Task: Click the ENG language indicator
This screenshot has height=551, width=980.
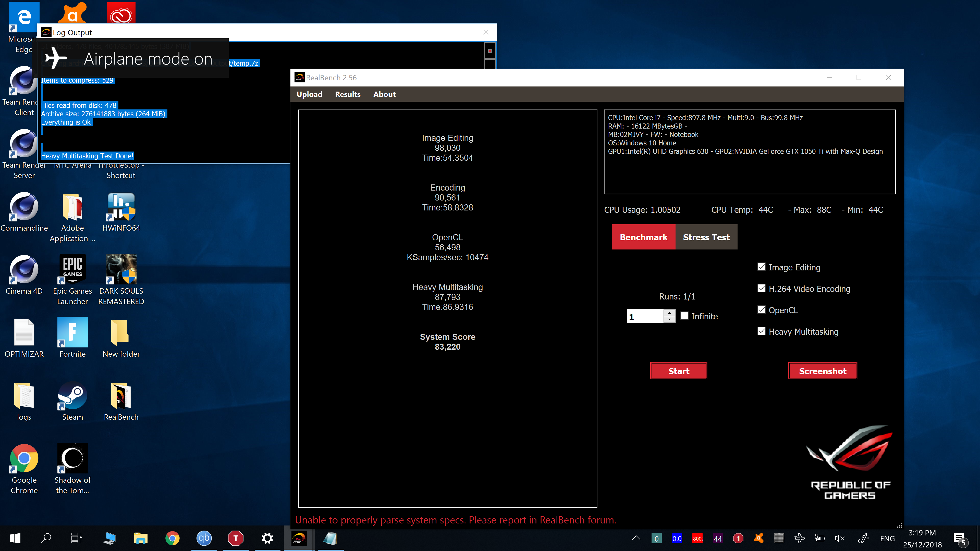Action: point(887,539)
